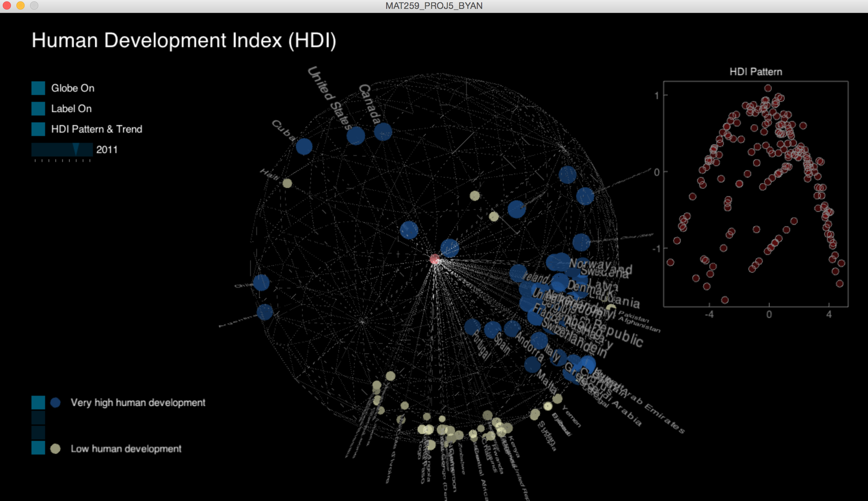Toggle Low human development filter
The height and width of the screenshot is (501, 868).
pos(38,448)
